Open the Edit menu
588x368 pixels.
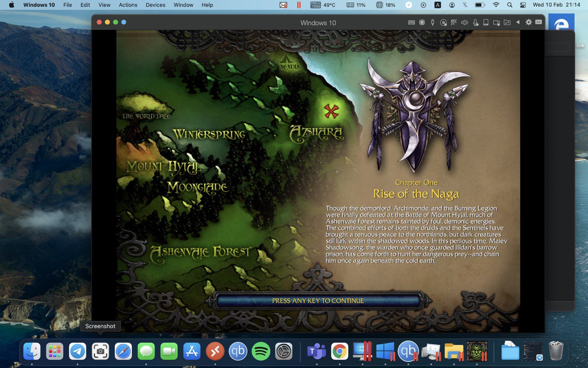tap(85, 5)
